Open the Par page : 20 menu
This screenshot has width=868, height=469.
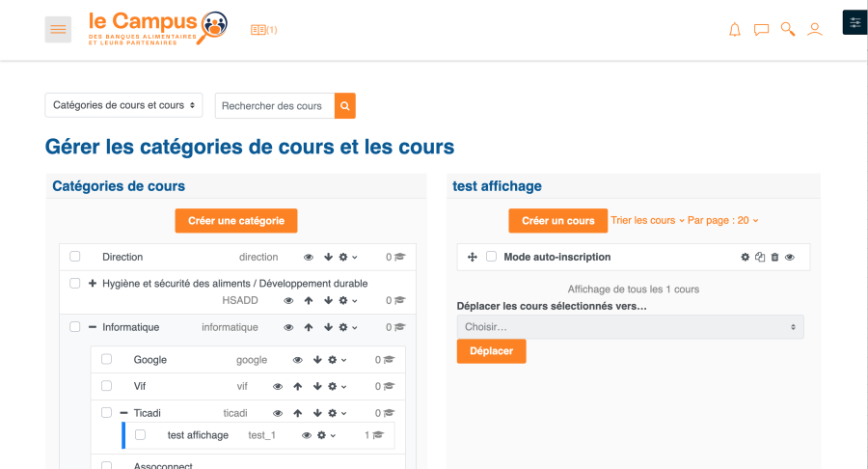coord(722,221)
